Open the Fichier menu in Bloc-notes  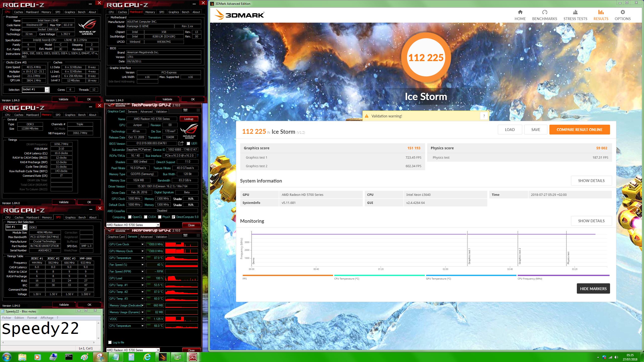click(7, 318)
